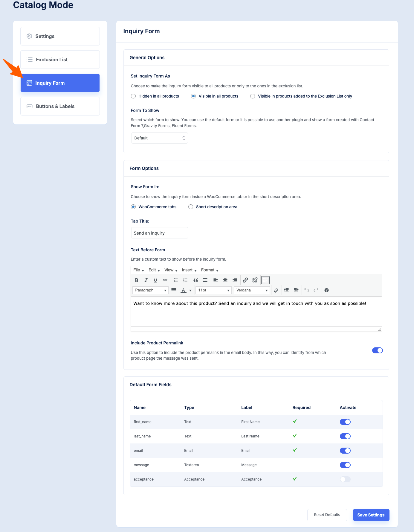Click the insert link icon
414x532 pixels.
245,280
